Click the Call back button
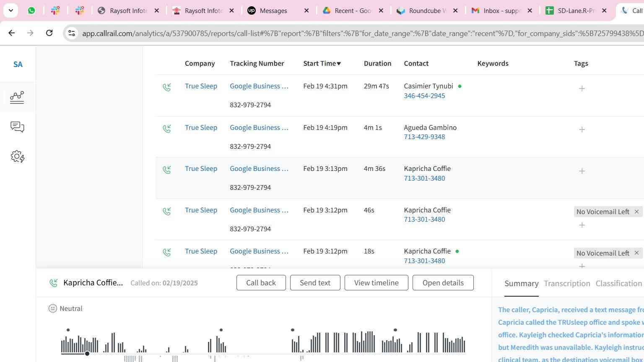 [x=261, y=282]
